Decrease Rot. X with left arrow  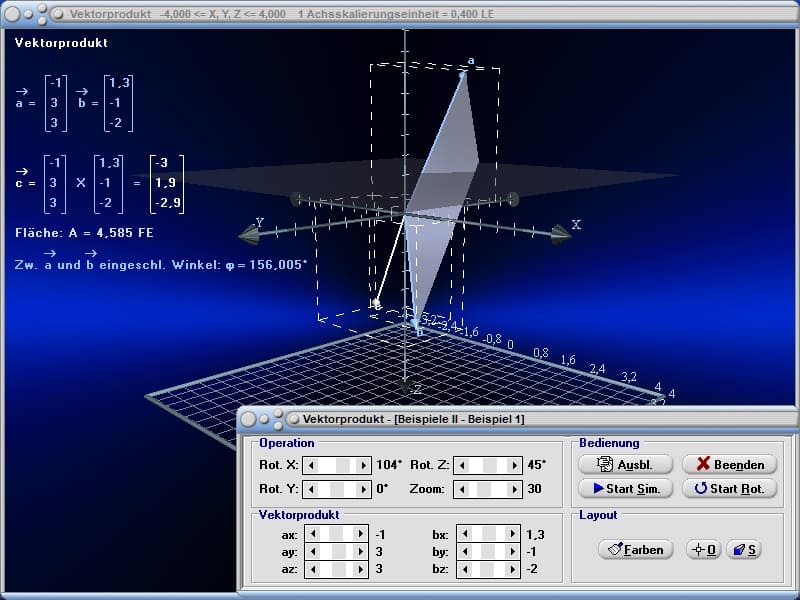point(310,465)
